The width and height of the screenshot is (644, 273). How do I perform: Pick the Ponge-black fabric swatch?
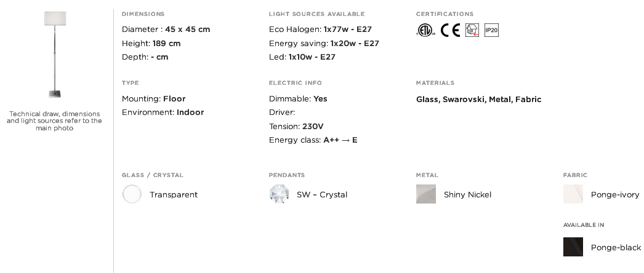click(x=573, y=247)
